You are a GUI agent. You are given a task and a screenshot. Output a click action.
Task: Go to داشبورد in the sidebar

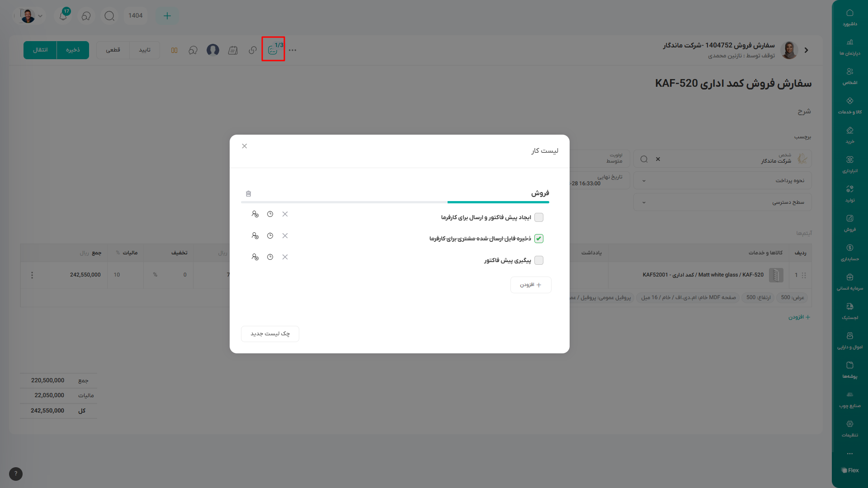point(849,18)
